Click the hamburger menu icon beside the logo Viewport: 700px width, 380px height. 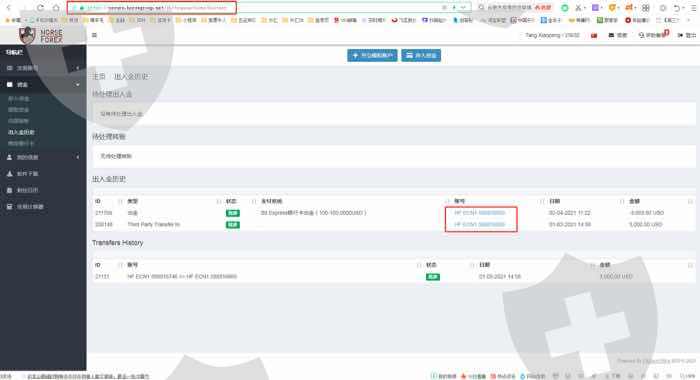94,35
